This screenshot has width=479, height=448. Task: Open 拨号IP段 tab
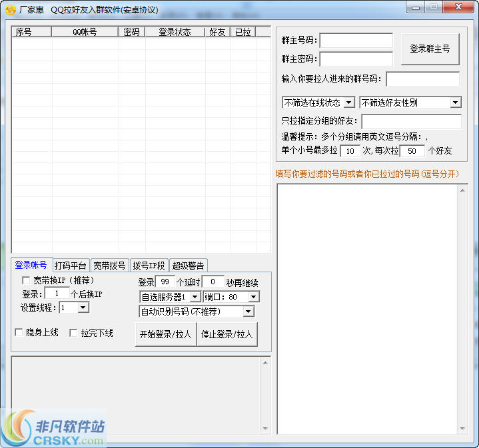[x=149, y=266]
